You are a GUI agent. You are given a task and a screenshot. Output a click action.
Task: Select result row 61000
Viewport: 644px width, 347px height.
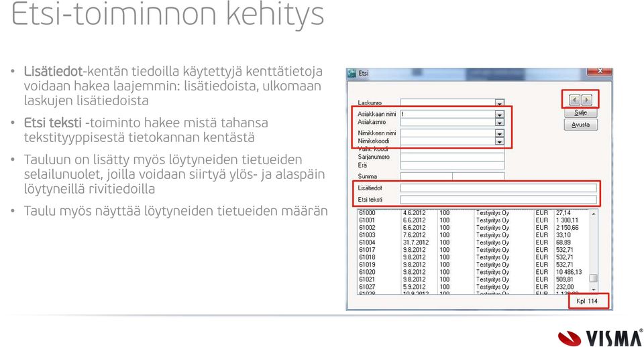click(x=474, y=213)
